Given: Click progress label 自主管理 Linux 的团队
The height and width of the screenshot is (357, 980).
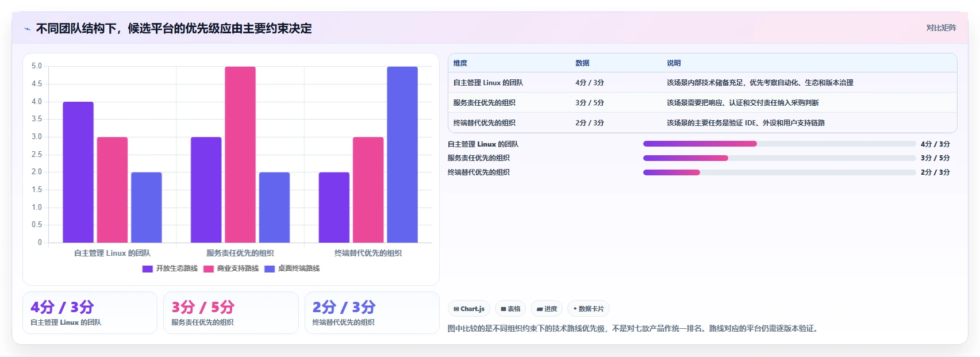Looking at the screenshot, I should coord(483,144).
